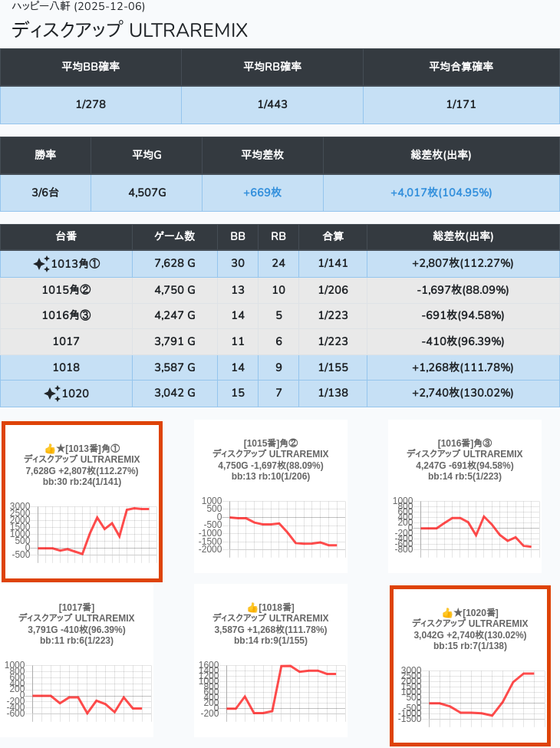
Task: Click 総差枚(出率) header in machine table
Action: point(463,237)
